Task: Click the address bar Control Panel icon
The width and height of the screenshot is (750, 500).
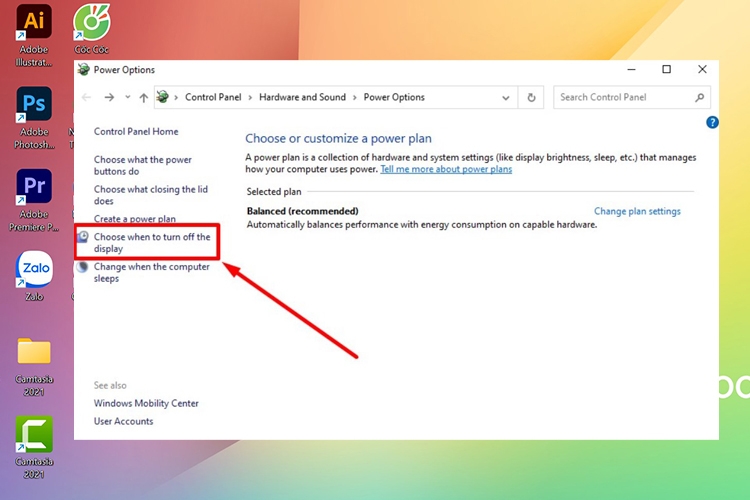Action: [x=163, y=97]
